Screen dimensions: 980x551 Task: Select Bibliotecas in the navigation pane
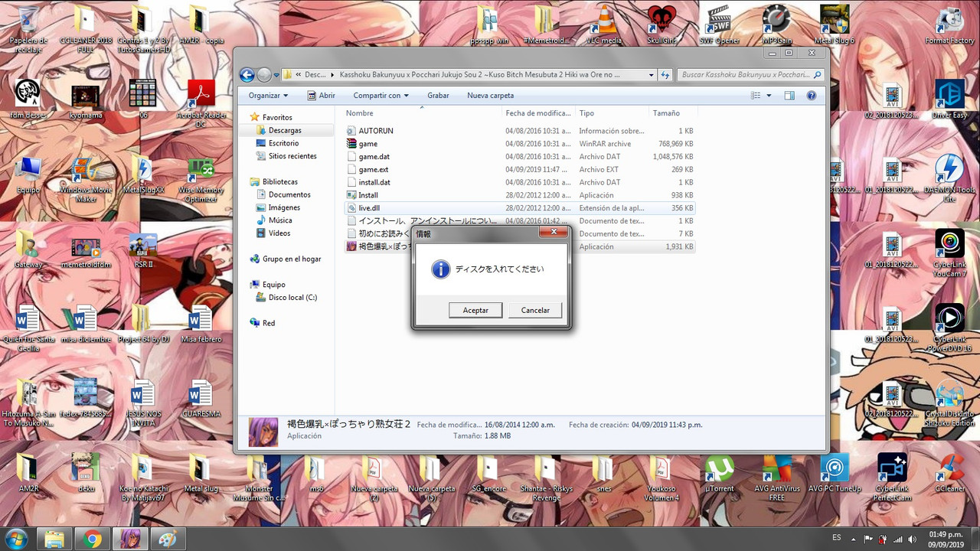click(x=279, y=182)
